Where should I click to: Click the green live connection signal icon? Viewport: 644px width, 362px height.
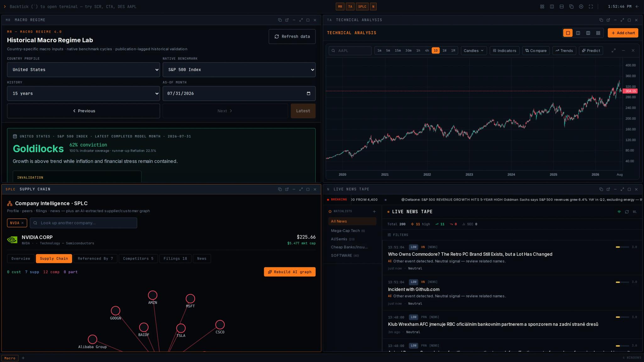619,212
